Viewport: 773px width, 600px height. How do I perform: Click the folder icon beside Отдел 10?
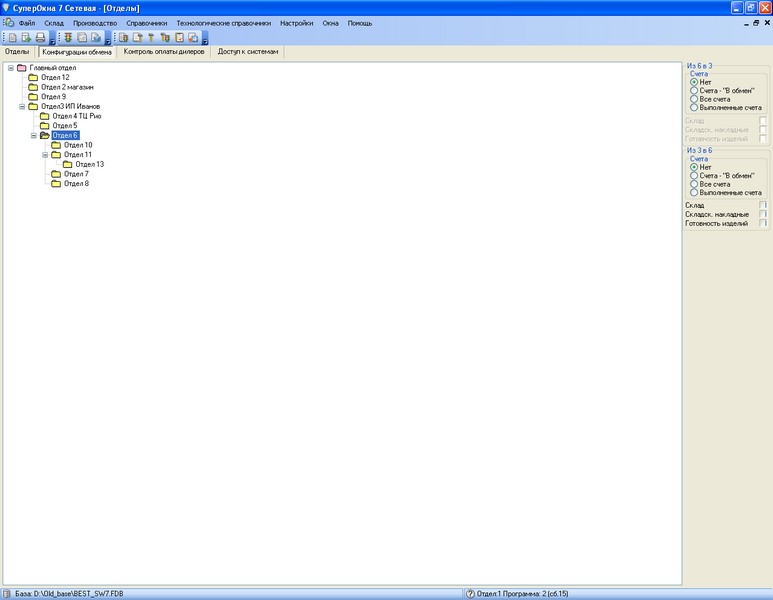click(x=56, y=145)
